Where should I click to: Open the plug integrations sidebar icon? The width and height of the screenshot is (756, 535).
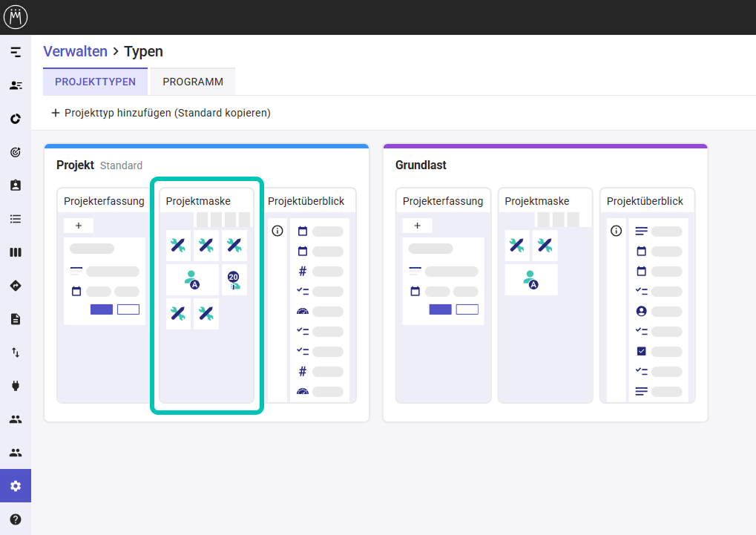coord(16,385)
